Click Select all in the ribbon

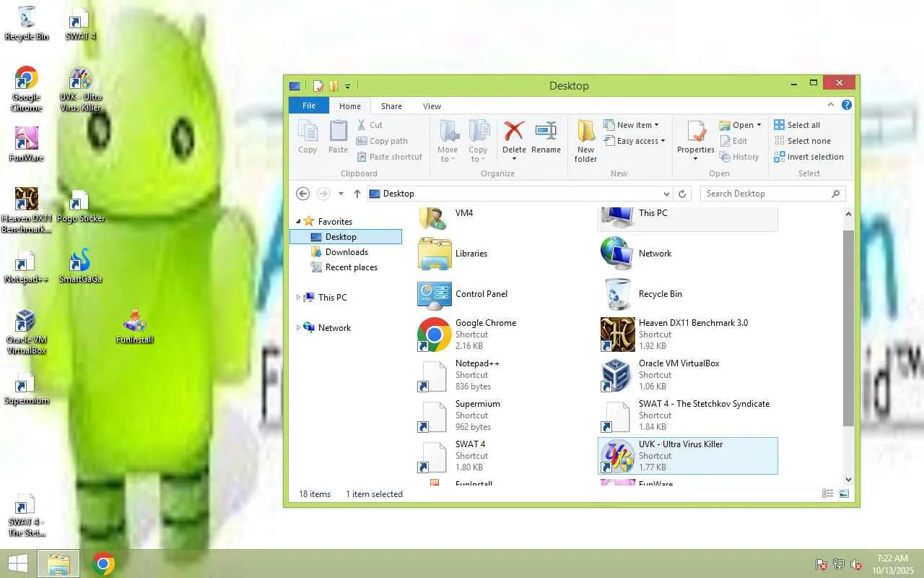[x=797, y=125]
